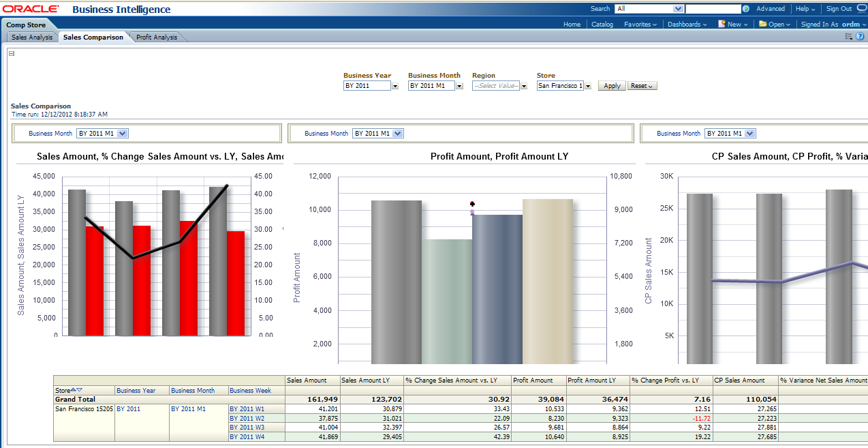Drill into BY 2011 W2 week link
Image resolution: width=868 pixels, height=448 pixels.
coord(247,418)
